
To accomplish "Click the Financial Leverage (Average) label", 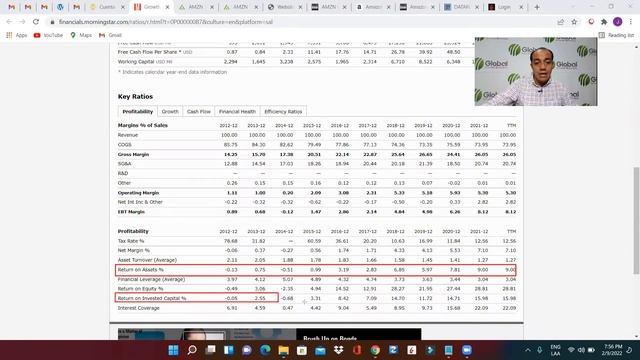I will 151,279.
